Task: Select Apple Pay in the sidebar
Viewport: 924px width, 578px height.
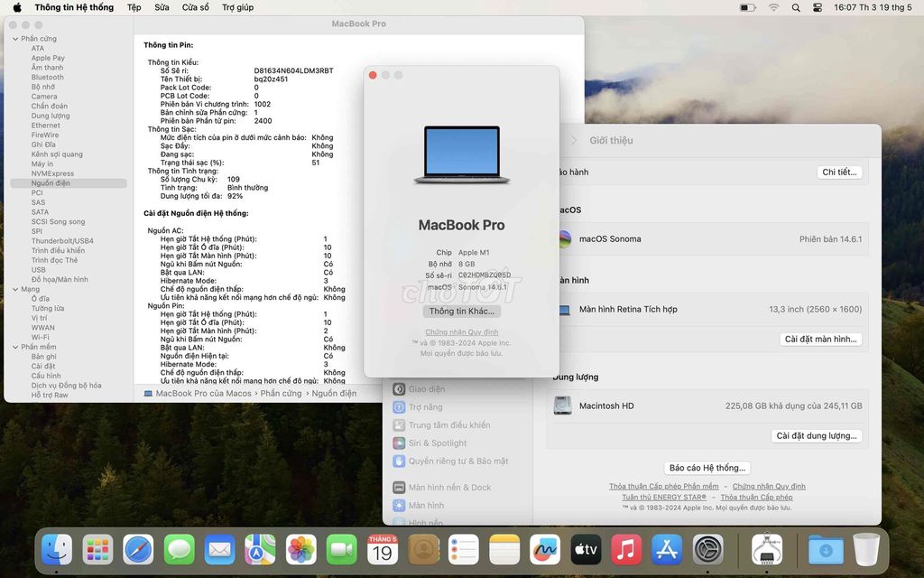Action: (x=48, y=58)
